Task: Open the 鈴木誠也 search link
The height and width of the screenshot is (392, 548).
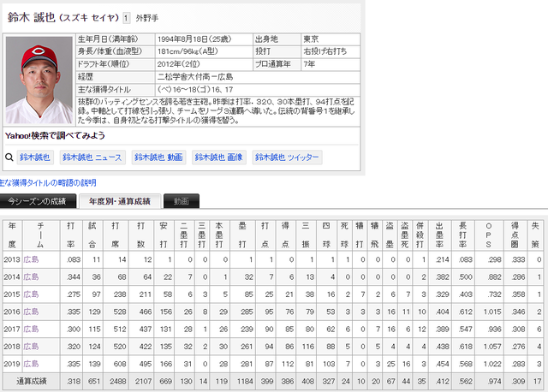Action: (35, 157)
